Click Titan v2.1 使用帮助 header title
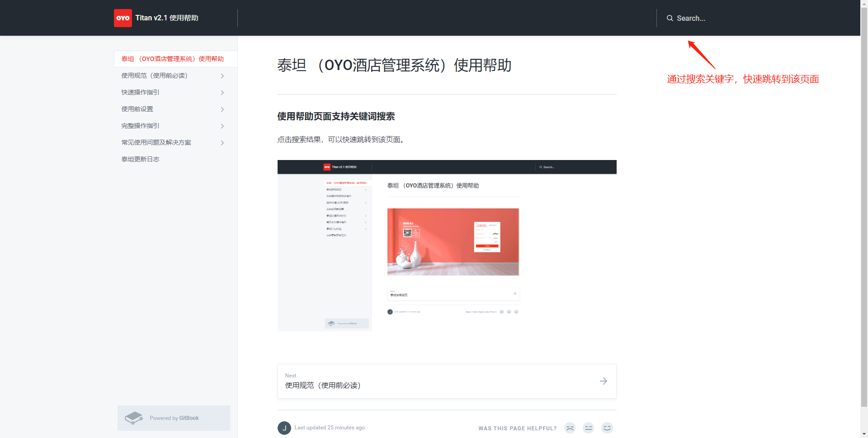 point(167,18)
